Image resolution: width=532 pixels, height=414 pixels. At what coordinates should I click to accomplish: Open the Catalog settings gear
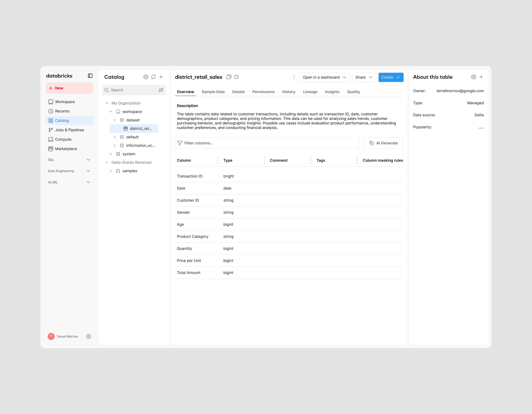pos(146,77)
